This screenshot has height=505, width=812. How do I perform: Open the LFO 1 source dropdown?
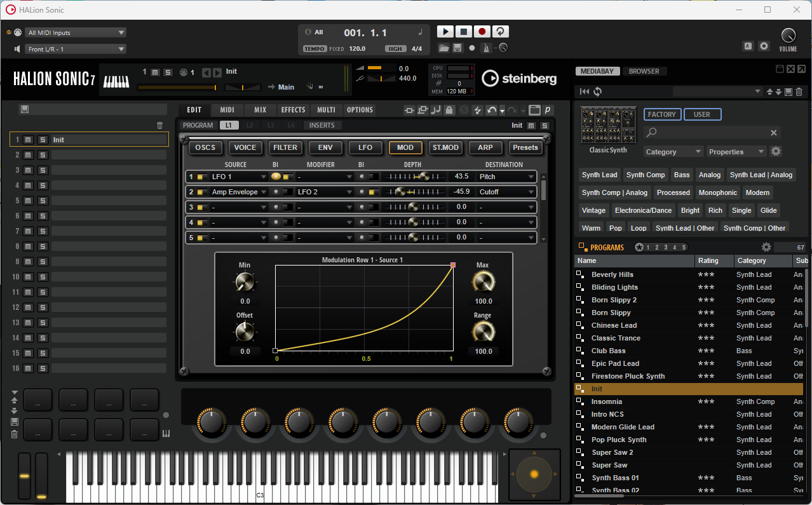coord(239,177)
